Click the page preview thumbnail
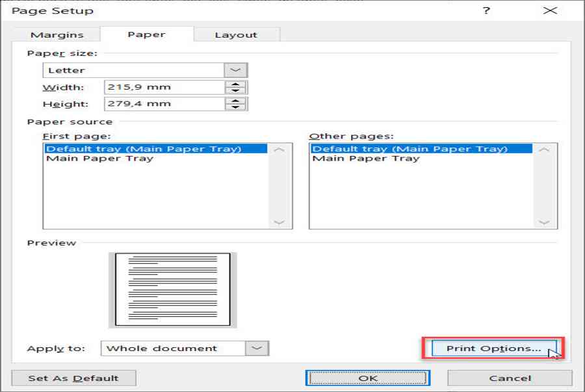The image size is (585, 392). [173, 290]
